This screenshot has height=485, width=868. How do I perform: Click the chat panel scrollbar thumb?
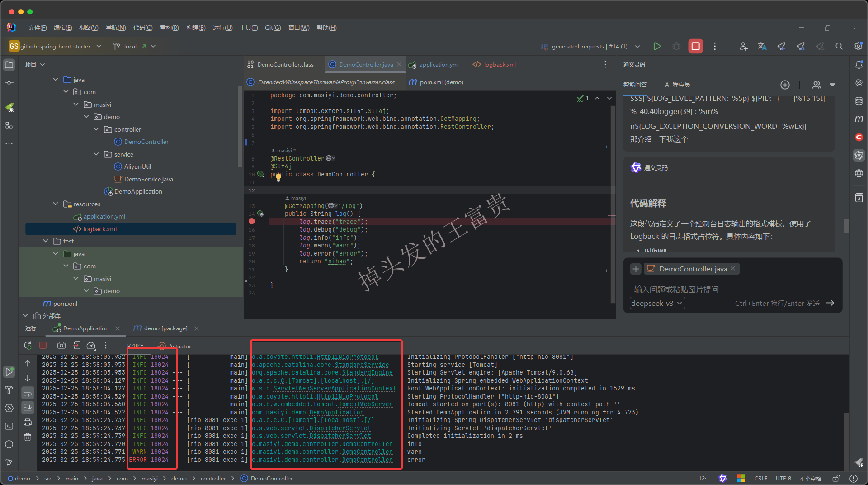coord(846,226)
